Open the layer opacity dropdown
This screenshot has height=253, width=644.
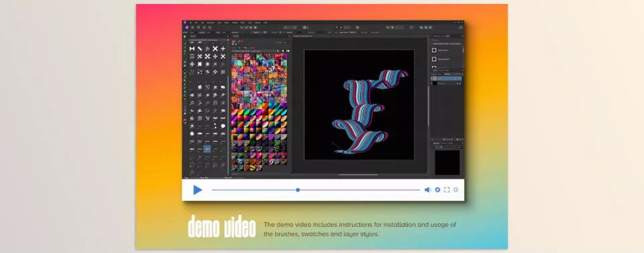coord(439,74)
